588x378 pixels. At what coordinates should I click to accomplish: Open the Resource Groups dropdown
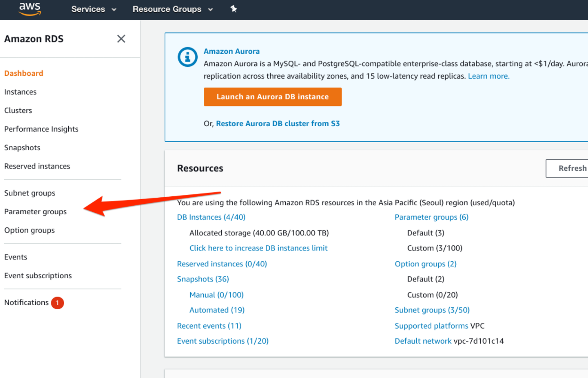point(173,9)
